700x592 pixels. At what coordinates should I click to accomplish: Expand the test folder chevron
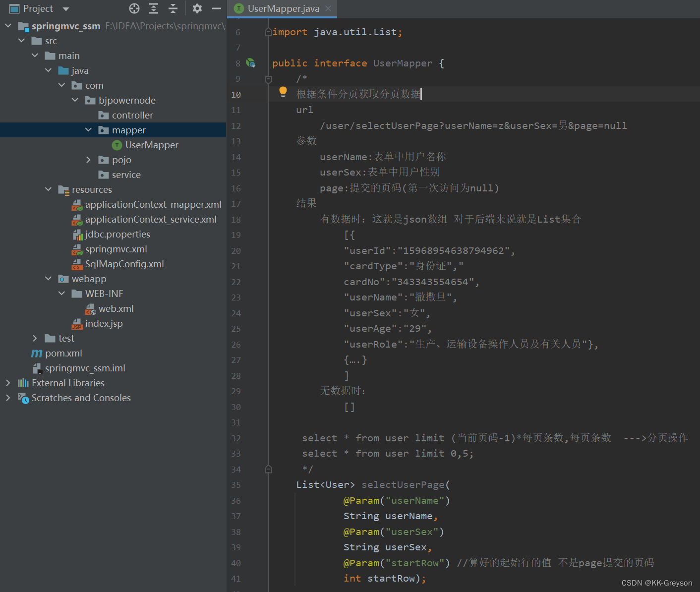[35, 338]
